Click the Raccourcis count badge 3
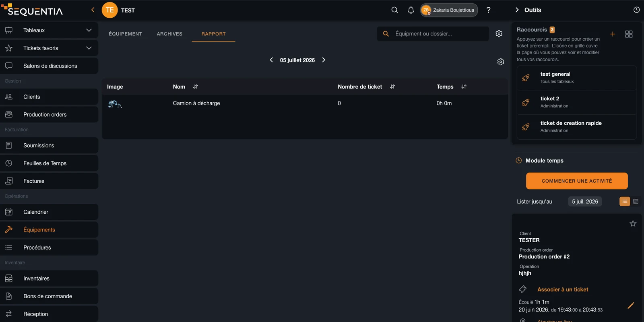Screen dimensions: 644x322 (x=552, y=30)
